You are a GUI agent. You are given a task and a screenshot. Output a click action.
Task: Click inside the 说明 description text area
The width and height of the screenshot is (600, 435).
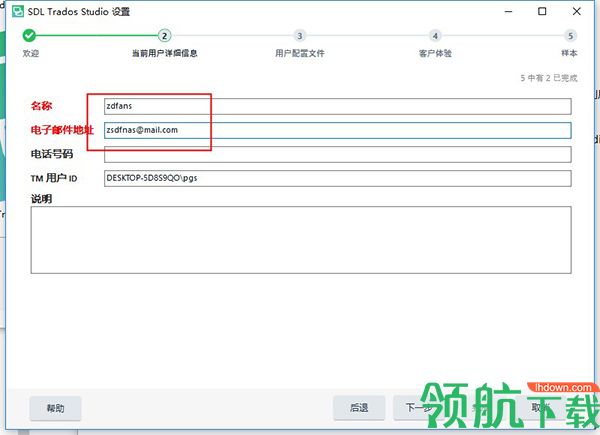coord(301,240)
